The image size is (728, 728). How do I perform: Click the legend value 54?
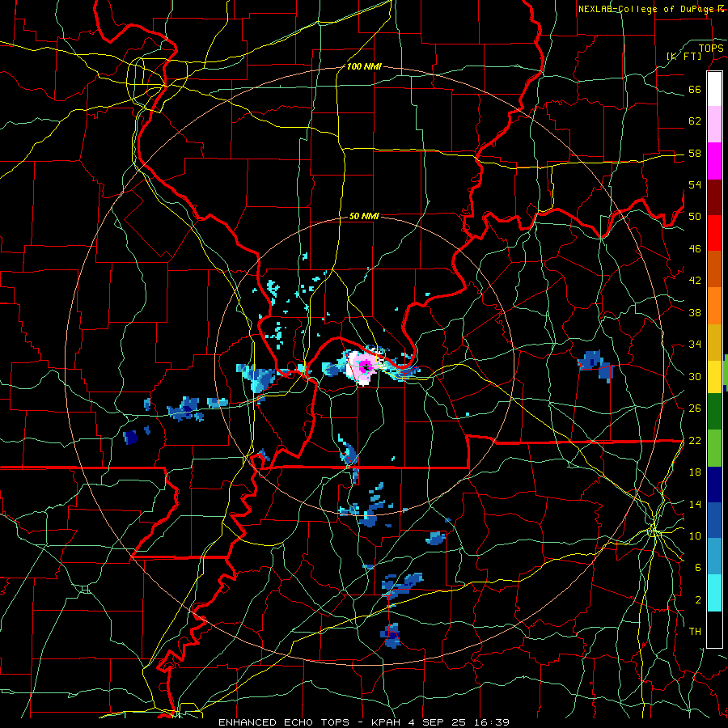point(695,184)
